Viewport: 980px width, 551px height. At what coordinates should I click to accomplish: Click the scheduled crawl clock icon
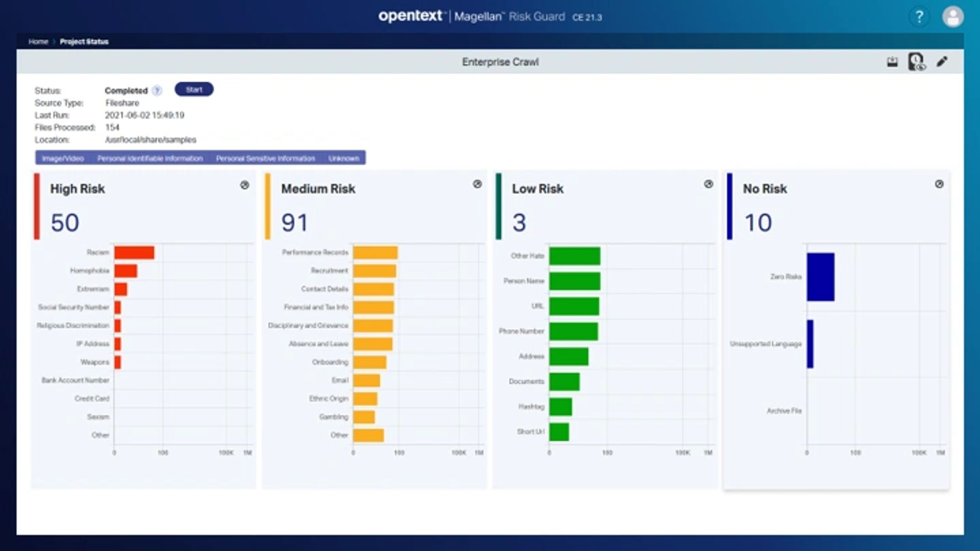pyautogui.click(x=917, y=62)
